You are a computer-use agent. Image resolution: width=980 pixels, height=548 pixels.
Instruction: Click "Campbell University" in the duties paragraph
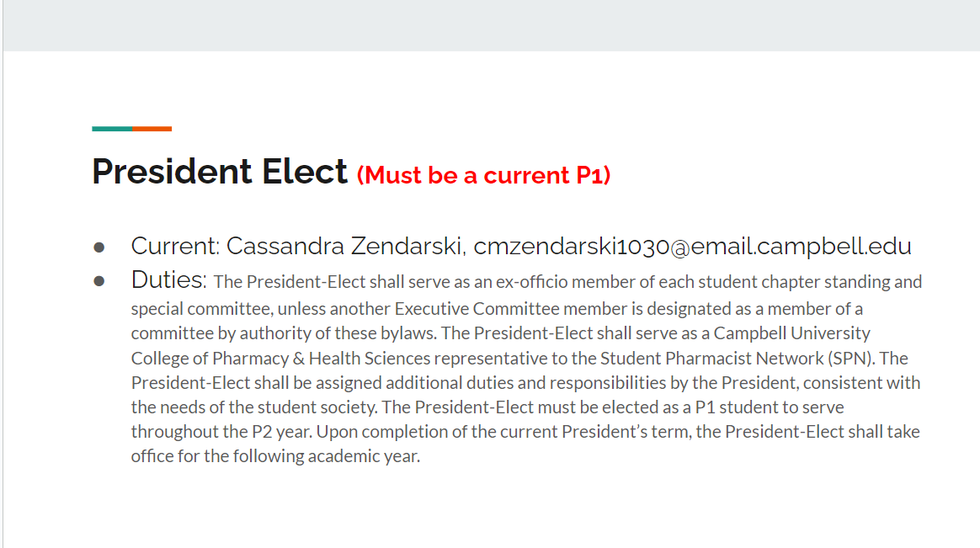click(792, 333)
